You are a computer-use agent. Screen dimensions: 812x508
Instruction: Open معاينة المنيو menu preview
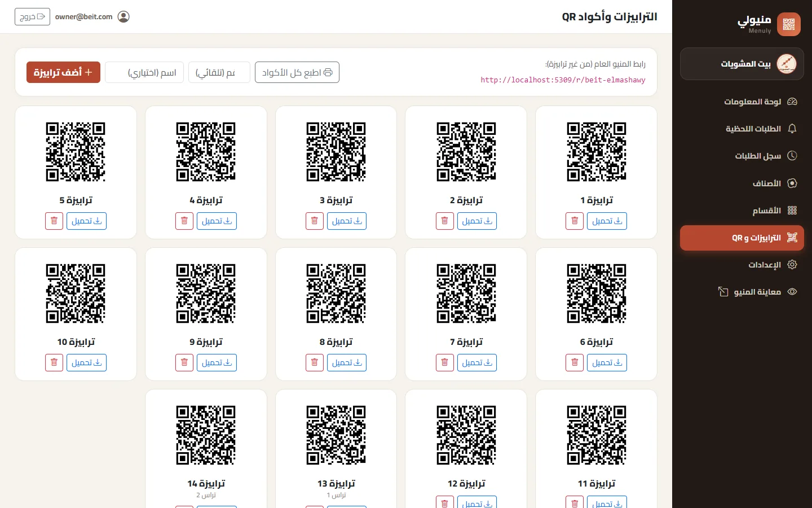tap(742, 292)
